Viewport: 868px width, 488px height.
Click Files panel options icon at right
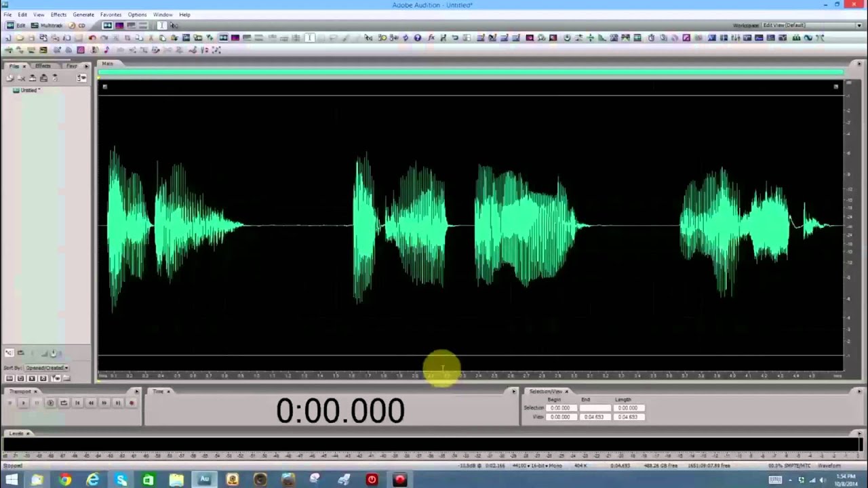pos(81,78)
